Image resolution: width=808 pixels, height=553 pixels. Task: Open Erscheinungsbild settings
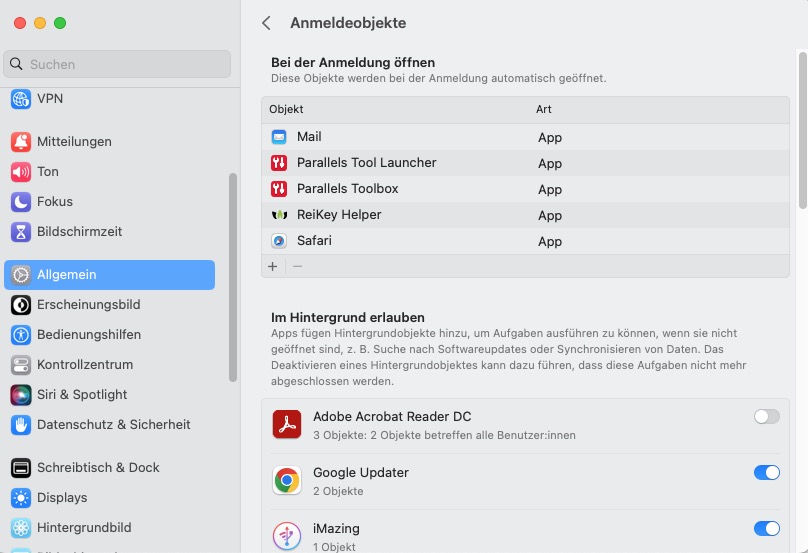click(x=89, y=305)
